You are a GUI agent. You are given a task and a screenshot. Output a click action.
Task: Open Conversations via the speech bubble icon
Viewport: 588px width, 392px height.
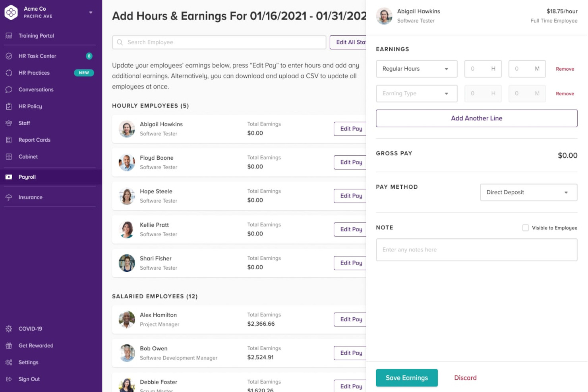tap(9, 90)
